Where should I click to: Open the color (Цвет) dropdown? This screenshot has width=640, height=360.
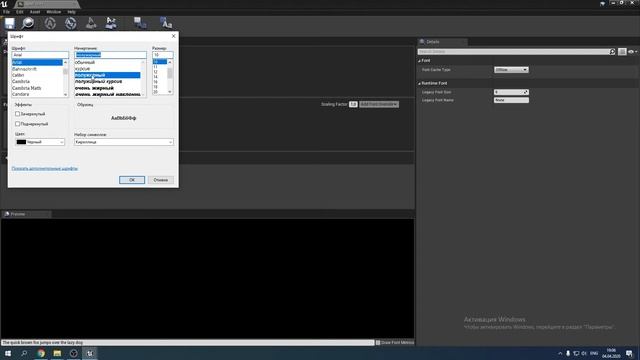pyautogui.click(x=40, y=142)
